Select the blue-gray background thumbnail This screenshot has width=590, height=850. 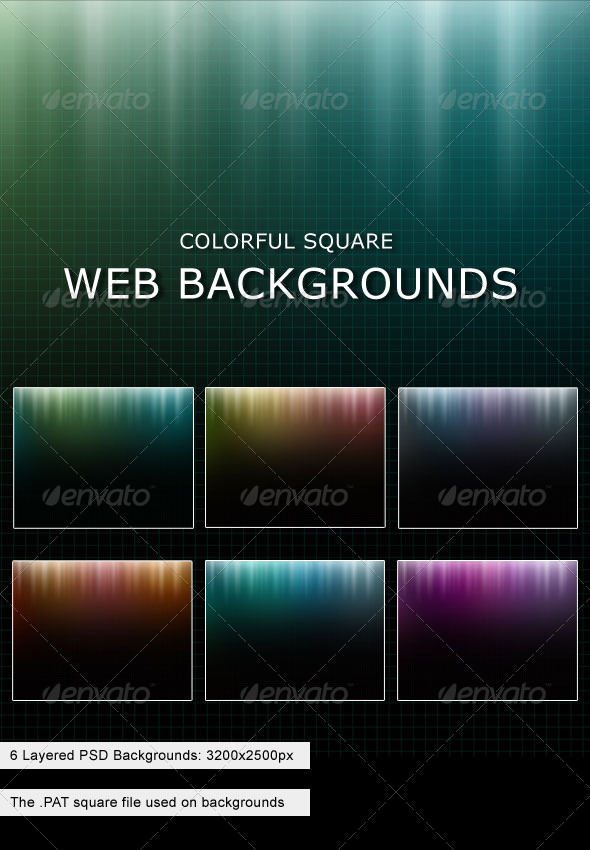pyautogui.click(x=488, y=458)
